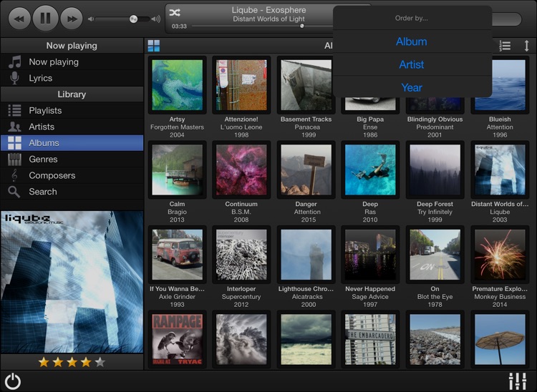Open the Calm album by Bragio
Screen dimensions: 537x392
pos(177,170)
